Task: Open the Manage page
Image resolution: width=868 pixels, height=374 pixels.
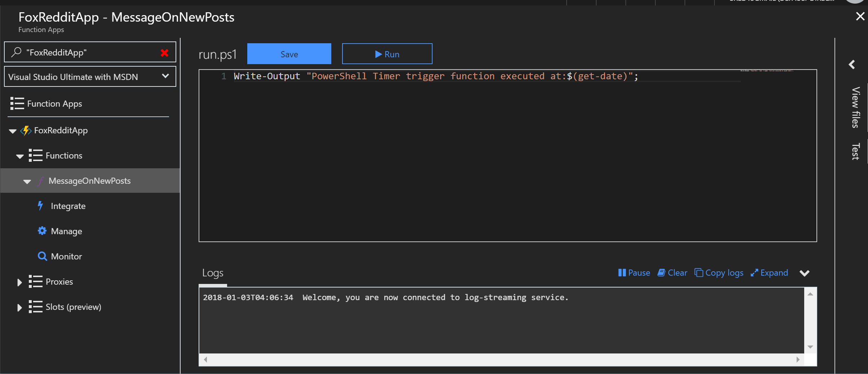Action: [66, 231]
